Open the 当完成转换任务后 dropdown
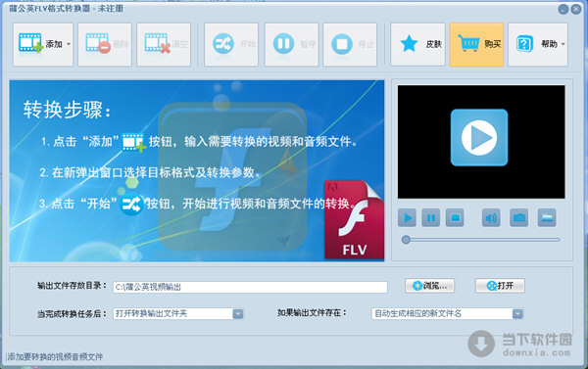 178,313
